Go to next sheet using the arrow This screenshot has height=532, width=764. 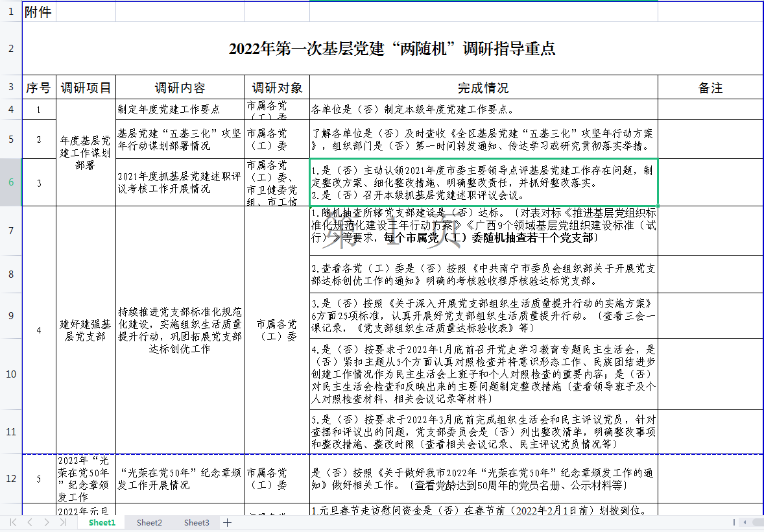tap(46, 522)
